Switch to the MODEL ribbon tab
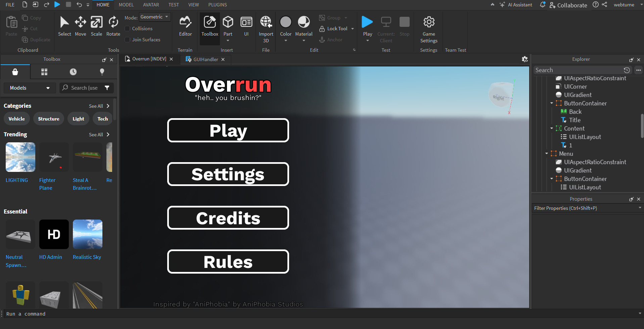 pyautogui.click(x=126, y=5)
